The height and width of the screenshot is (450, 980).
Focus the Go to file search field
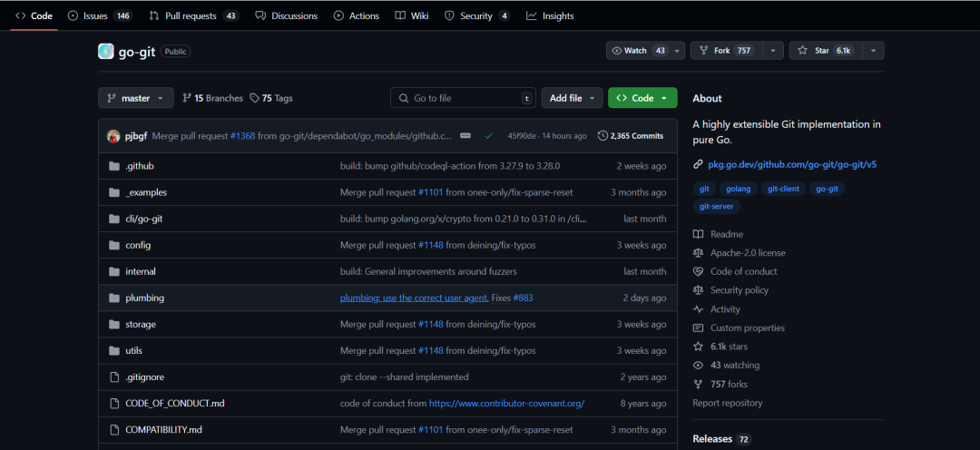[463, 98]
